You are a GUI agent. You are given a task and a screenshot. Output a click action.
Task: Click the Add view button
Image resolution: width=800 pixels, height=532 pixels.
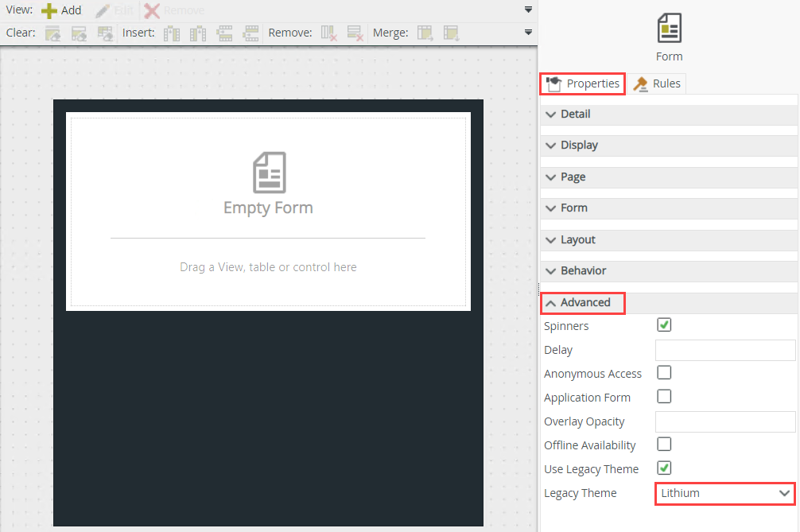tap(61, 10)
